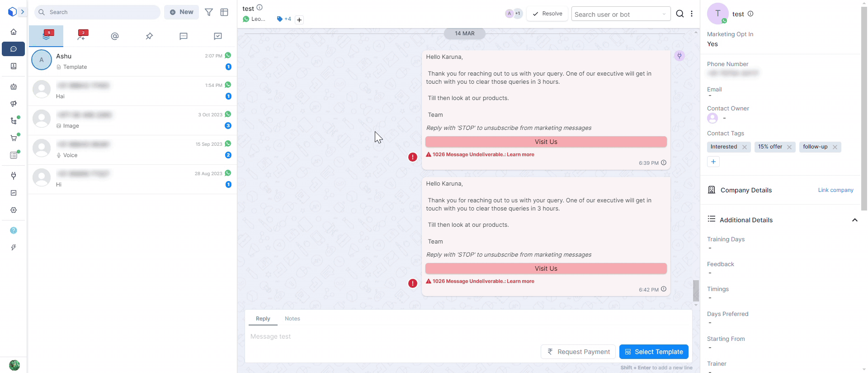Remove the follow-up contact tag
Viewport: 868px width, 373px height.
pos(835,147)
